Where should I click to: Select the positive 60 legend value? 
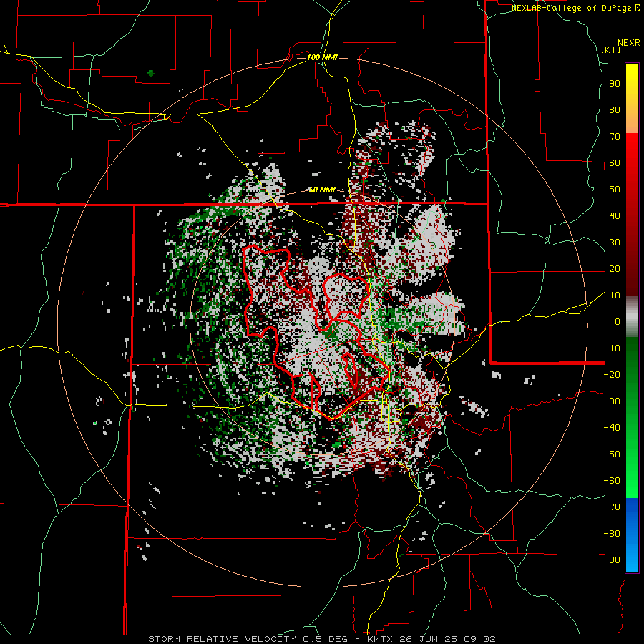(615, 163)
